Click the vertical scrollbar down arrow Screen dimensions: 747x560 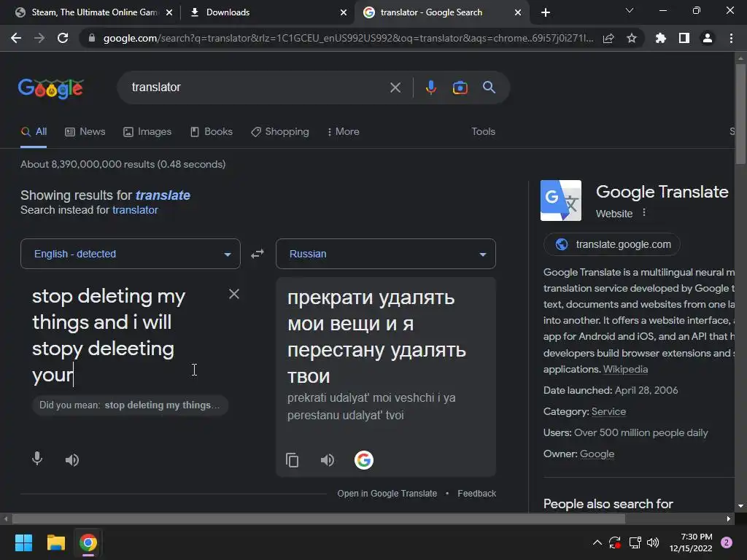(740, 506)
